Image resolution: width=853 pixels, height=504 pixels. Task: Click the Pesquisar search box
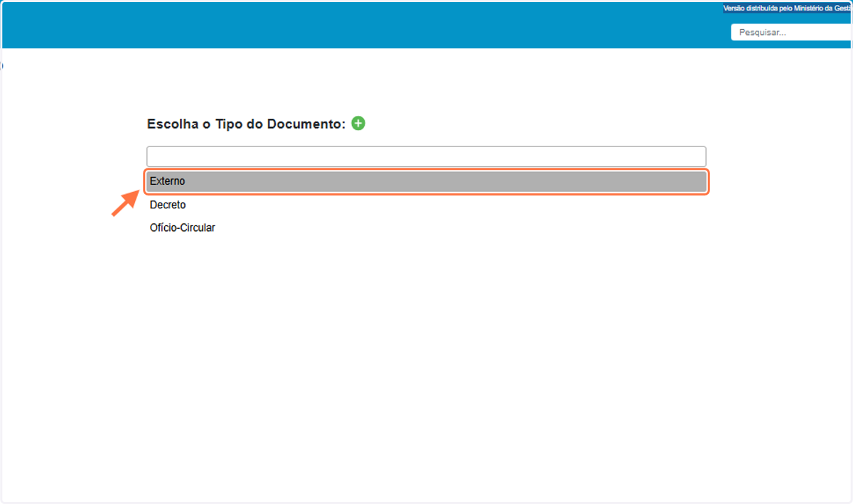coord(791,32)
